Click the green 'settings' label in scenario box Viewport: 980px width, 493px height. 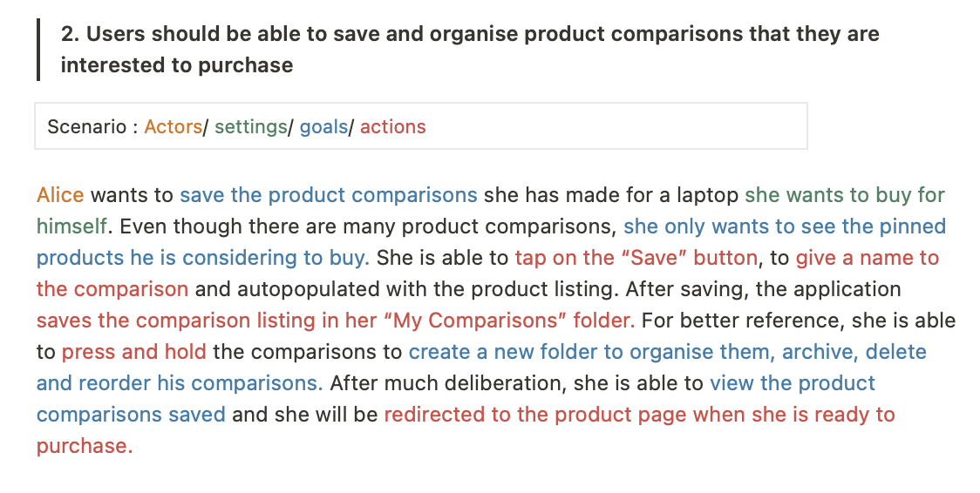pyautogui.click(x=250, y=127)
